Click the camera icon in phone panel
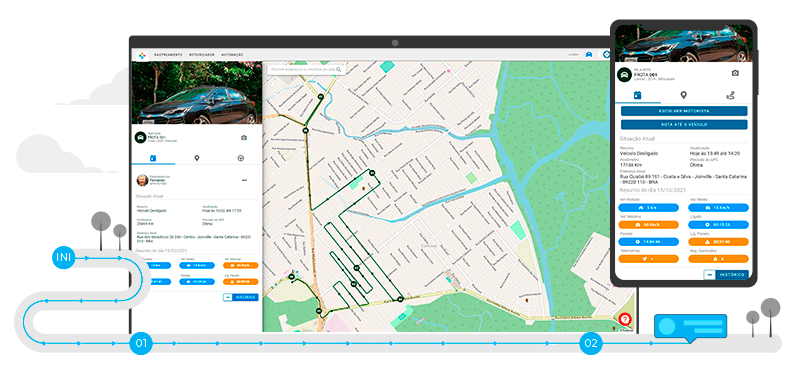This screenshot has width=794, height=371. point(735,73)
